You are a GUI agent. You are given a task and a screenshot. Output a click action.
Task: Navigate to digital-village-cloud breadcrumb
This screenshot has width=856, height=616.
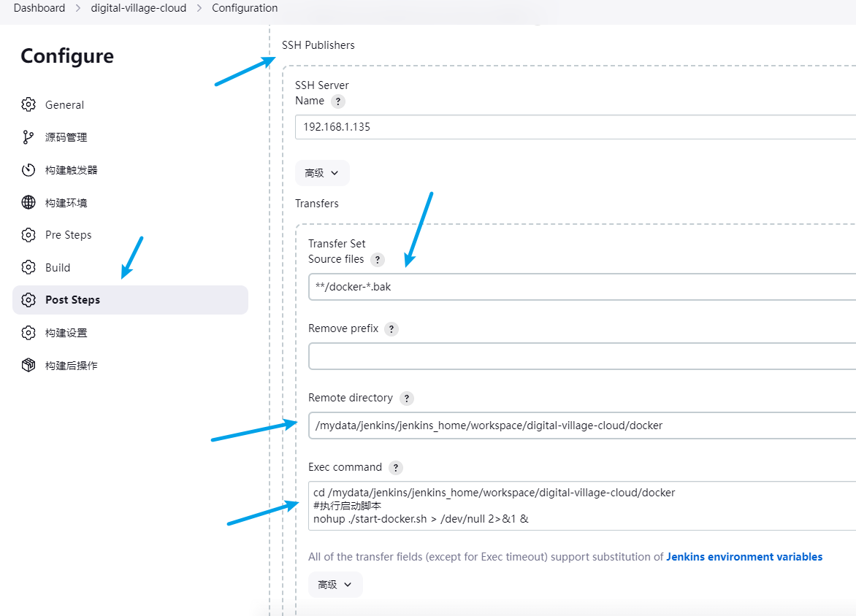coord(139,8)
